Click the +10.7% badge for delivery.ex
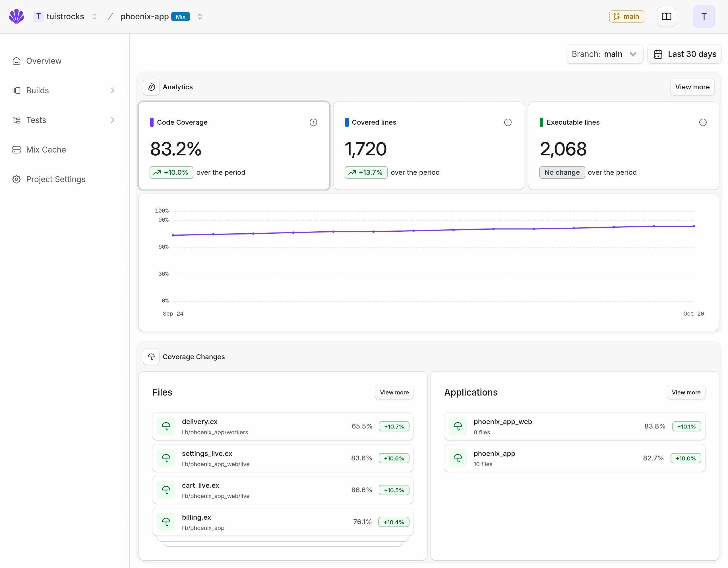The height and width of the screenshot is (568, 728). click(x=394, y=427)
